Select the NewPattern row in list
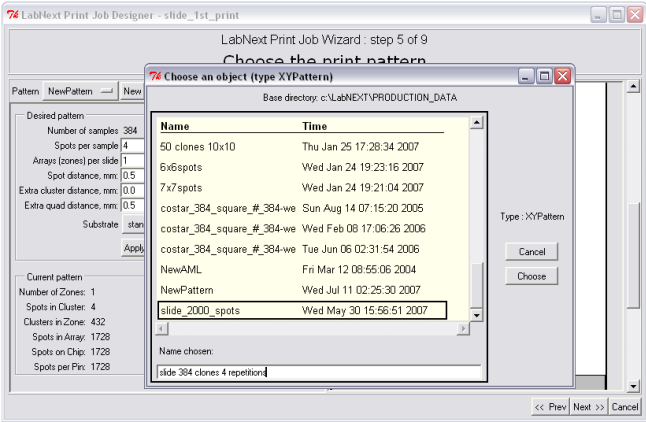This screenshot has height=422, width=646. click(x=302, y=290)
